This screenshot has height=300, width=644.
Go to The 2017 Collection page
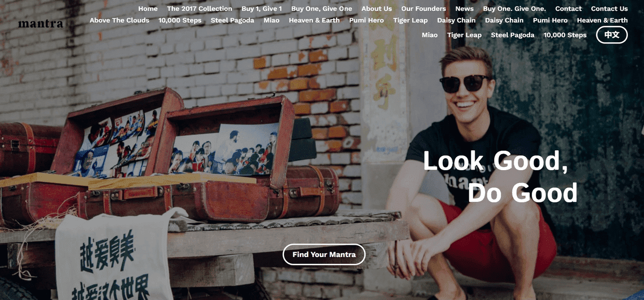point(200,9)
